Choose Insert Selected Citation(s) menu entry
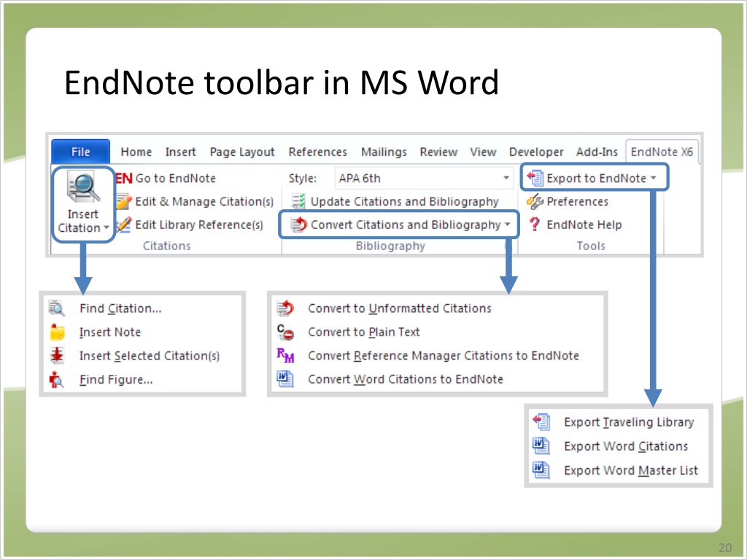 [150, 356]
